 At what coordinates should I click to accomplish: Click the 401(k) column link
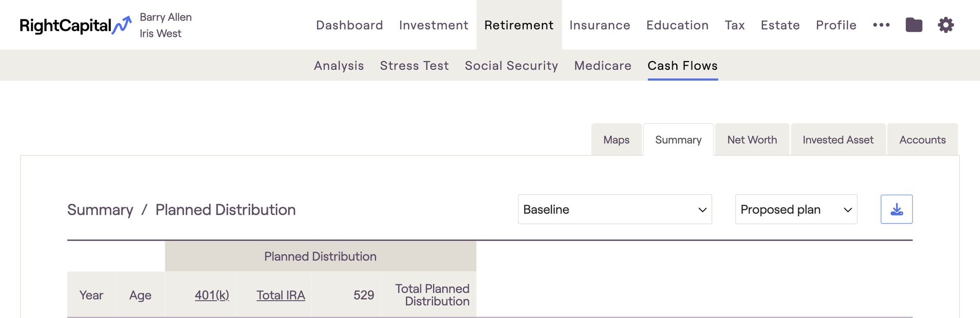pyautogui.click(x=212, y=295)
